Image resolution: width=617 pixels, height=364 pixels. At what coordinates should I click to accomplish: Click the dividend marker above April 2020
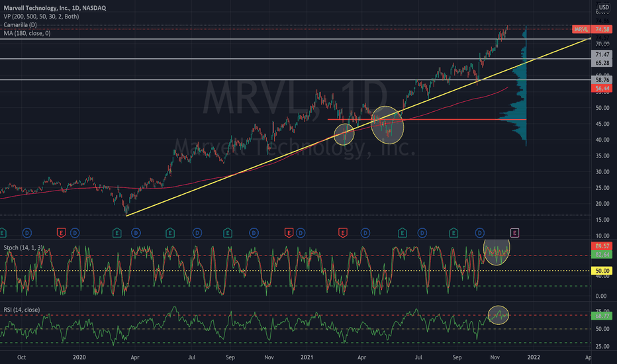tap(136, 233)
